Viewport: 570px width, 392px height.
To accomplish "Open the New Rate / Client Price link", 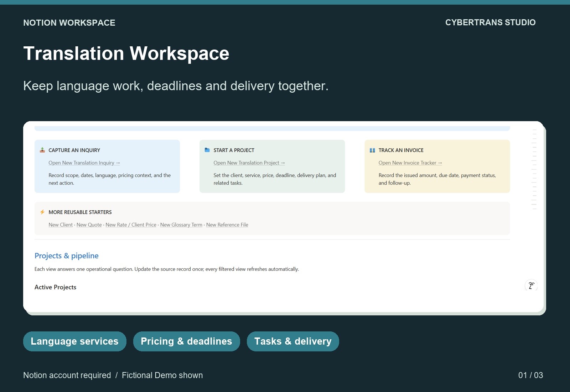I will coord(131,225).
